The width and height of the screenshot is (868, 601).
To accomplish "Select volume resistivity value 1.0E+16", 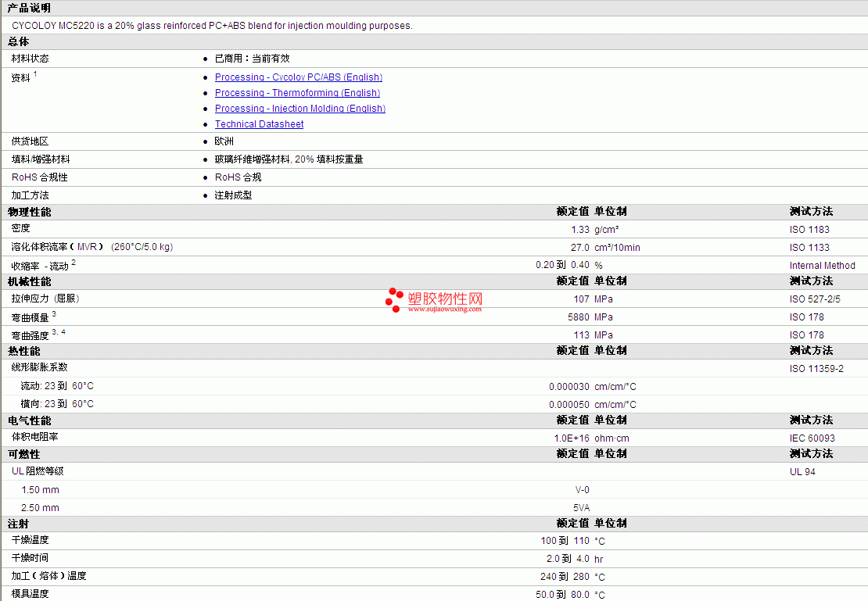I will pyautogui.click(x=572, y=438).
